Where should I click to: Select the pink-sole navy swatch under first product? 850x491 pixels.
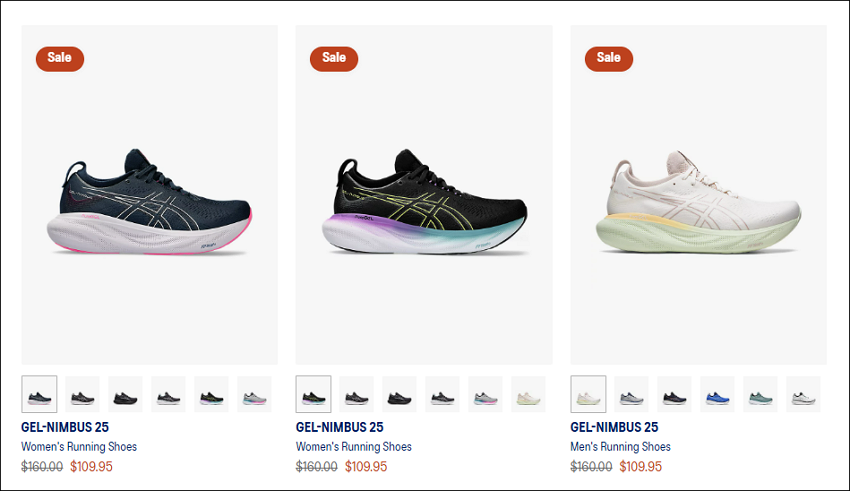[39, 394]
